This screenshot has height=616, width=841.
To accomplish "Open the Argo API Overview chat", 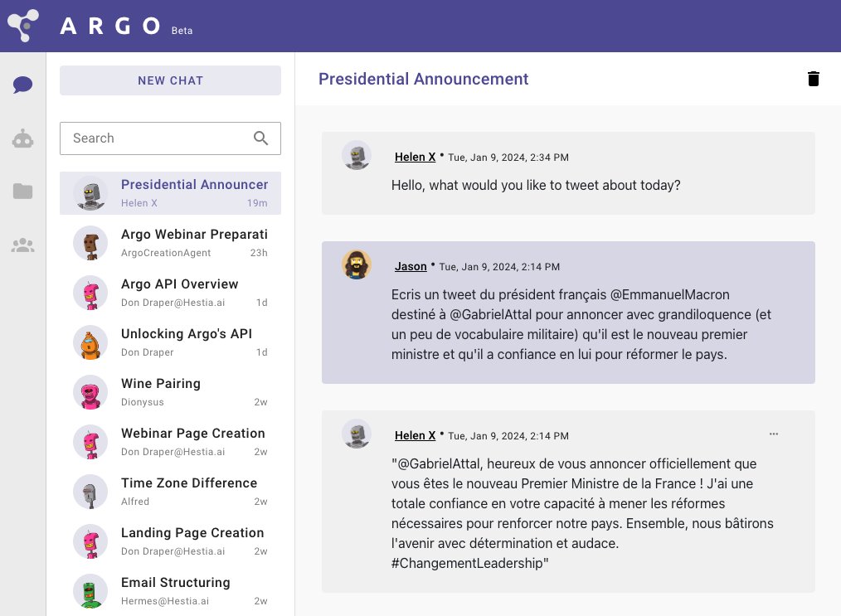I will [x=170, y=293].
